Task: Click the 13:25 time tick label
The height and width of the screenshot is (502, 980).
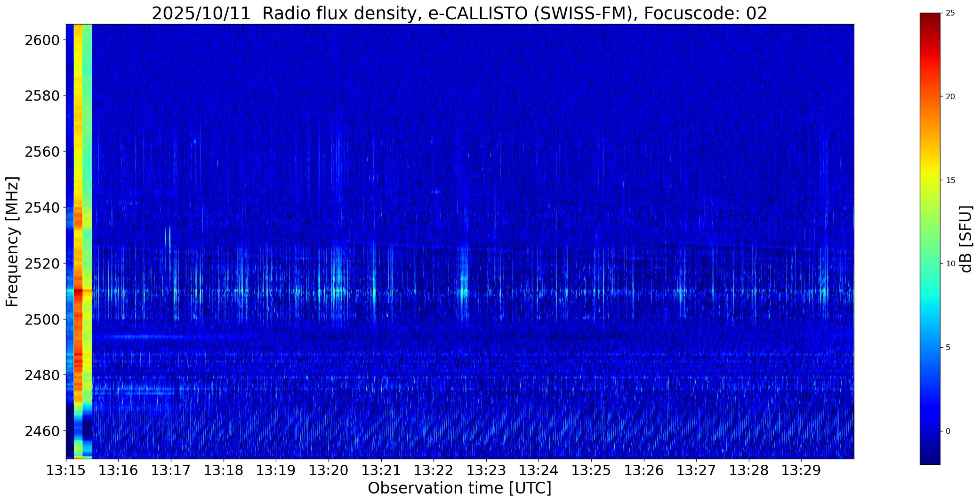Action: (x=592, y=470)
